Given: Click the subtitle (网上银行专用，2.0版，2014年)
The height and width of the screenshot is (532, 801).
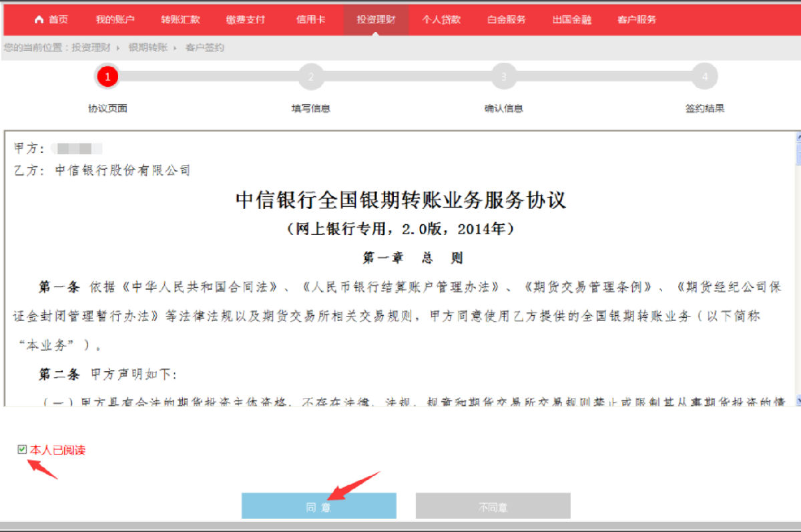Looking at the screenshot, I should click(400, 229).
